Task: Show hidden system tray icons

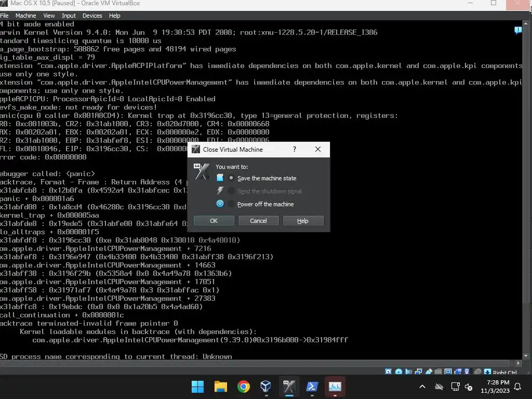Action: tap(422, 387)
